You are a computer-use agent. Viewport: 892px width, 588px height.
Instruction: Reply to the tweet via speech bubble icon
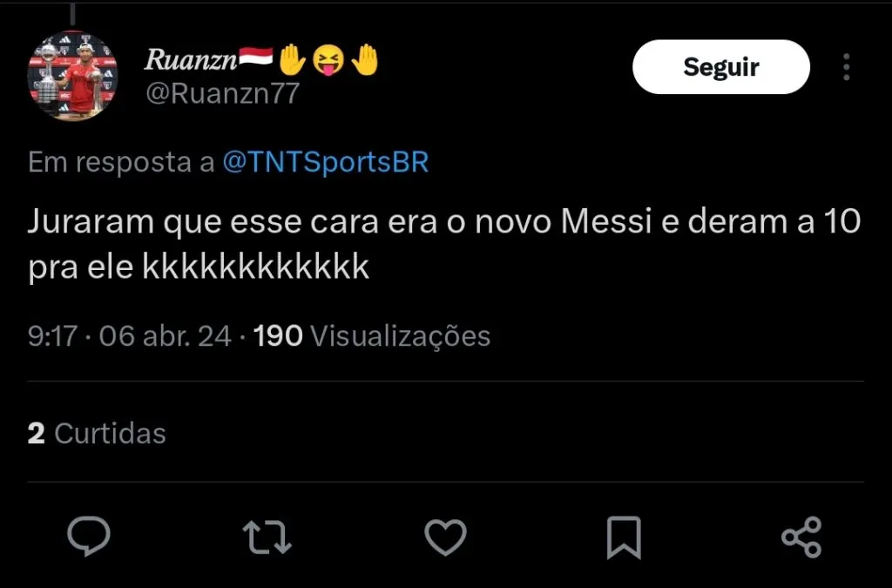point(89,537)
